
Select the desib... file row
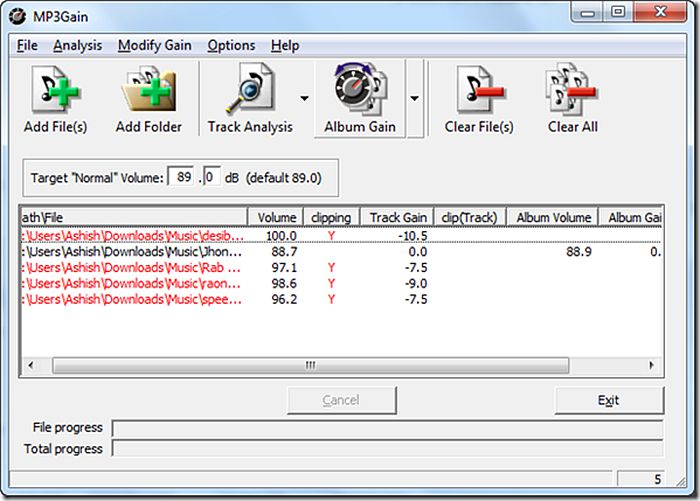point(342,235)
